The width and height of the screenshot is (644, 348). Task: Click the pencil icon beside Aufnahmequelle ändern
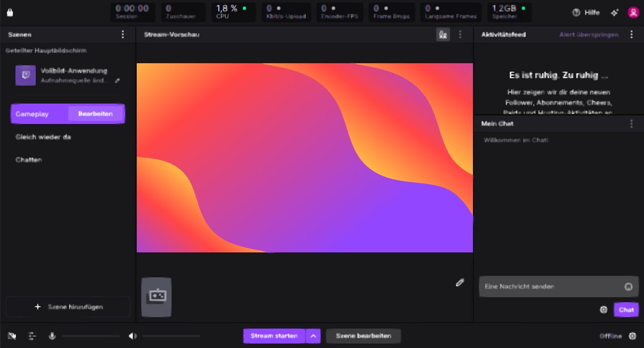pos(117,81)
